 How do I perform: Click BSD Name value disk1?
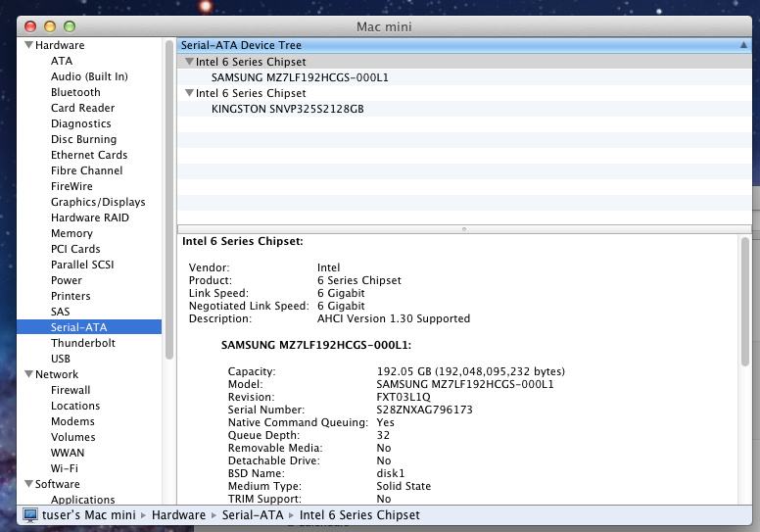click(390, 473)
